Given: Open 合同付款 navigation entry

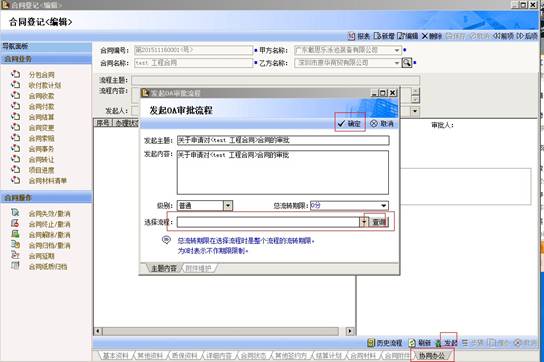Looking at the screenshot, I should 41,107.
